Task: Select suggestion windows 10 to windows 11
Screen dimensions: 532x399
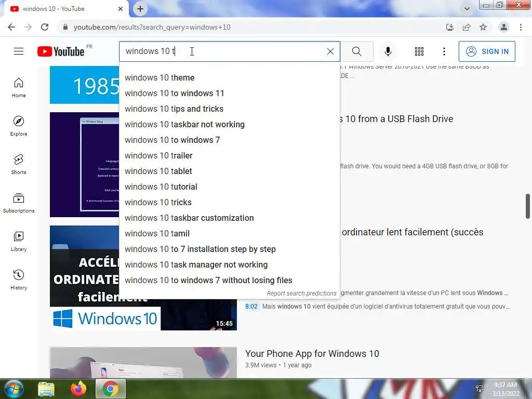Action: (x=229, y=94)
